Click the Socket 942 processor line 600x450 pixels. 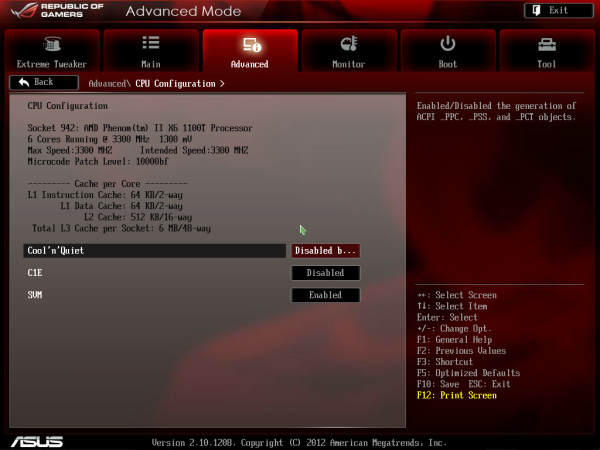click(x=140, y=128)
